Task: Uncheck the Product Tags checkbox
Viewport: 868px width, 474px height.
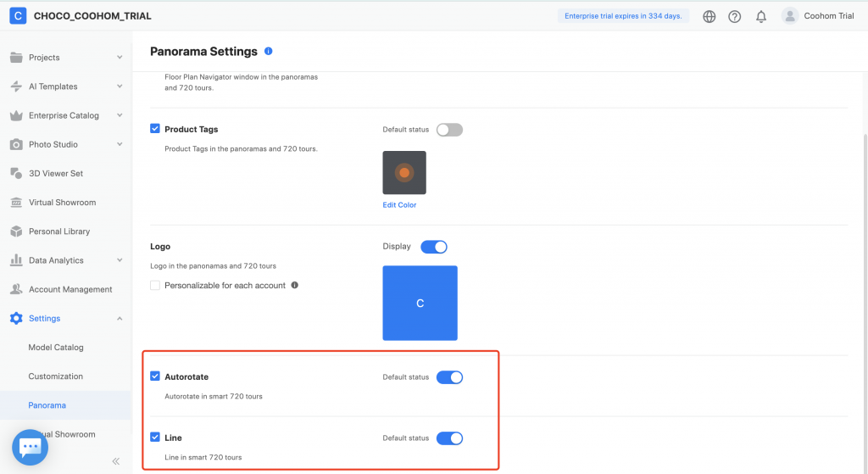Action: pyautogui.click(x=155, y=129)
